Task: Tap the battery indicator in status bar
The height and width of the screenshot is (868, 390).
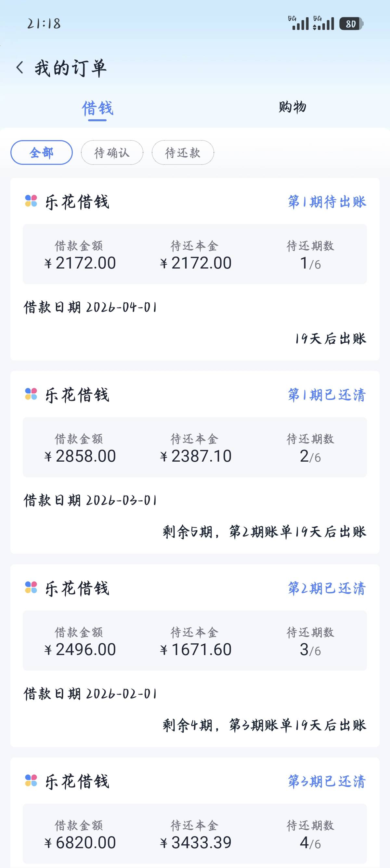Action: 351,24
